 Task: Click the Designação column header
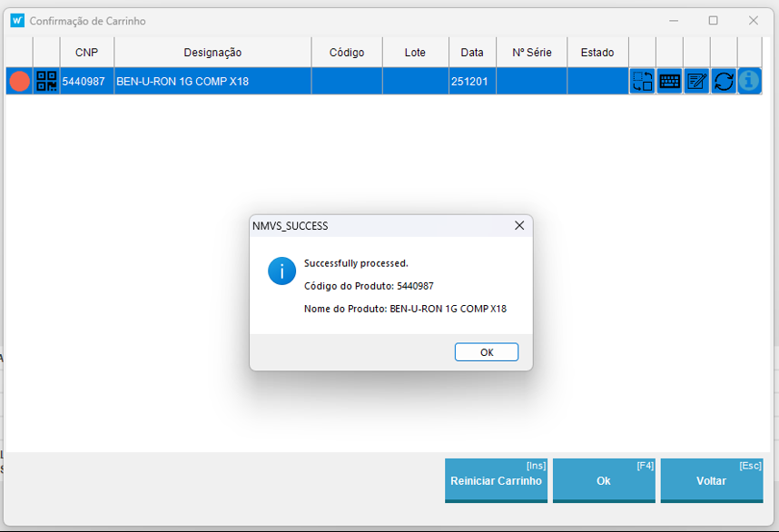[x=212, y=52]
